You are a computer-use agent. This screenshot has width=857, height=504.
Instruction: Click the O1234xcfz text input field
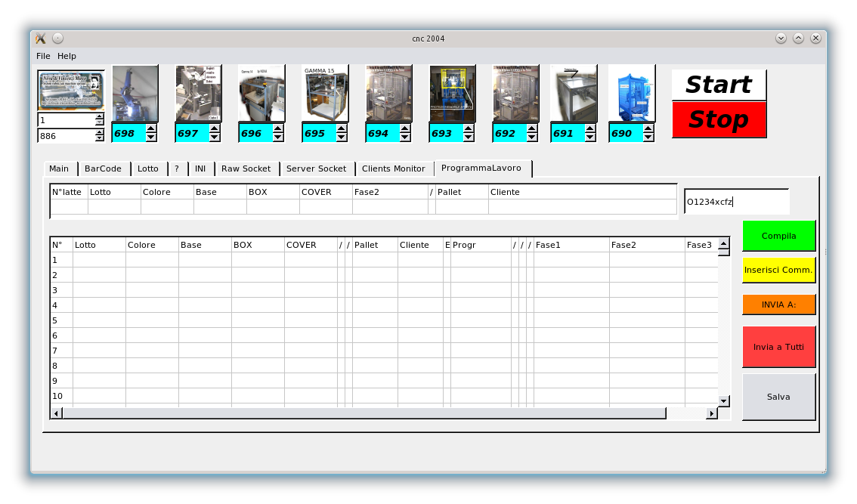tap(735, 202)
